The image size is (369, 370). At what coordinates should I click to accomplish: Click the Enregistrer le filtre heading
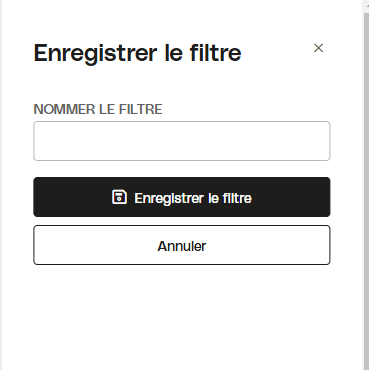click(137, 53)
